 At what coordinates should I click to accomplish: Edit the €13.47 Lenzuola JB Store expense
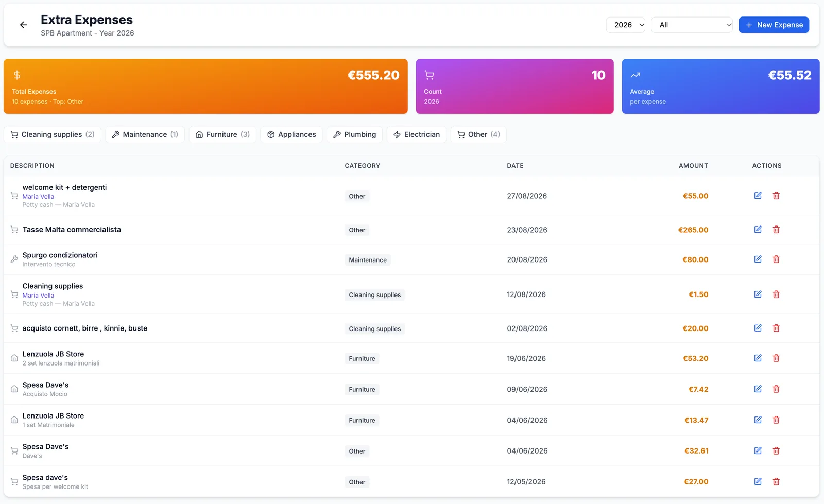(x=758, y=420)
